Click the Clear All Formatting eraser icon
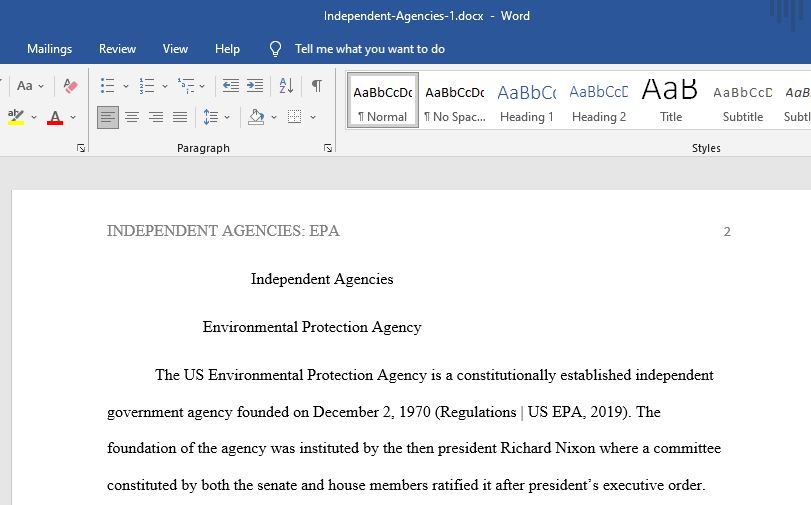The width and height of the screenshot is (811, 505). click(x=70, y=85)
